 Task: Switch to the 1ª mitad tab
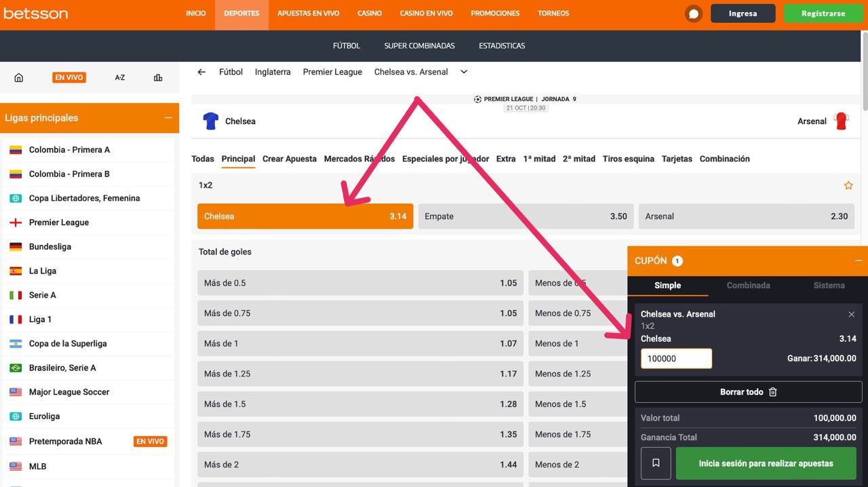pyautogui.click(x=539, y=159)
